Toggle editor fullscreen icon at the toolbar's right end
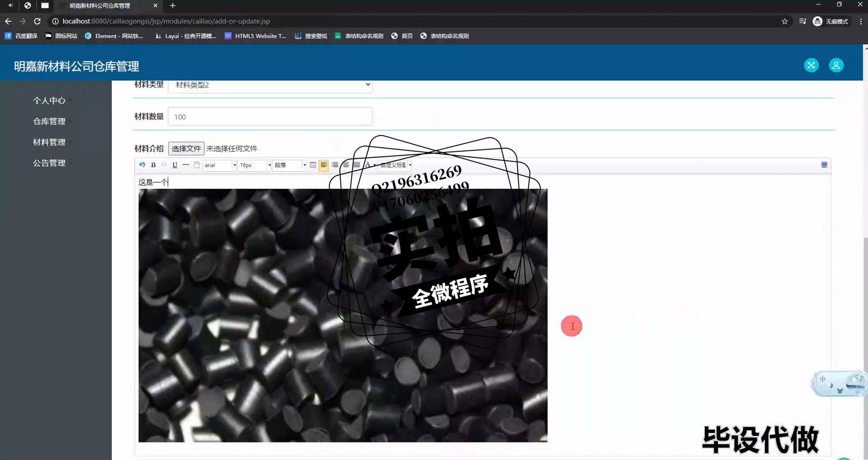Screen dimensions: 868x460 coord(824,165)
